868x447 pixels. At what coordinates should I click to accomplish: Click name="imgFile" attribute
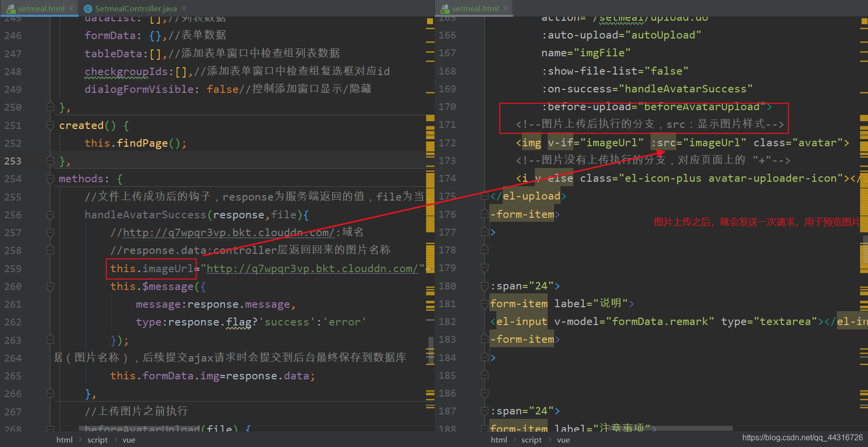click(586, 53)
